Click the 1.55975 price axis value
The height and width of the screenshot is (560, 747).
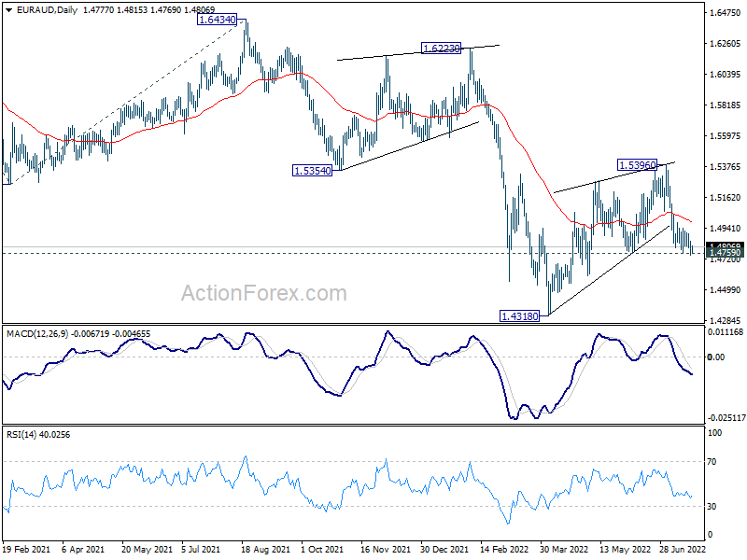click(726, 135)
